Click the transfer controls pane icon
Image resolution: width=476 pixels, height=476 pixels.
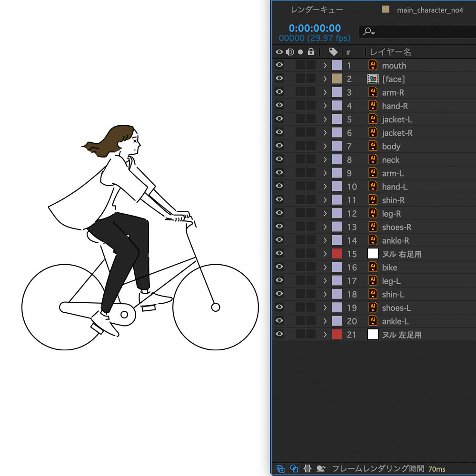294,469
